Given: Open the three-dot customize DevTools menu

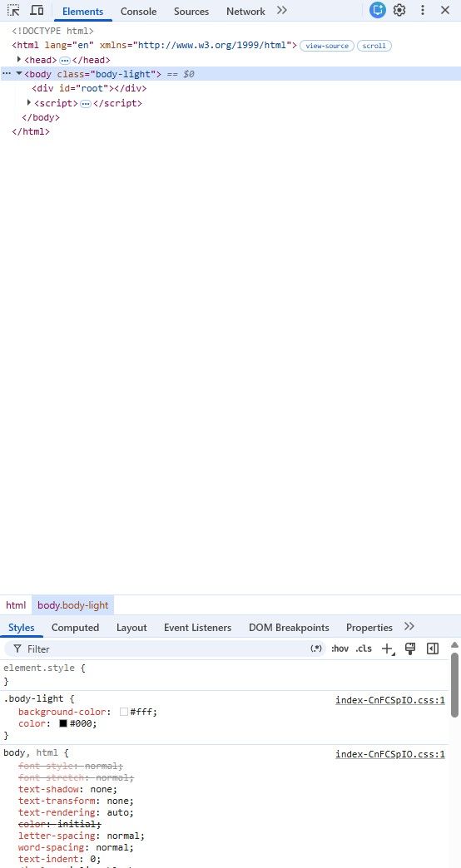Looking at the screenshot, I should click(423, 10).
